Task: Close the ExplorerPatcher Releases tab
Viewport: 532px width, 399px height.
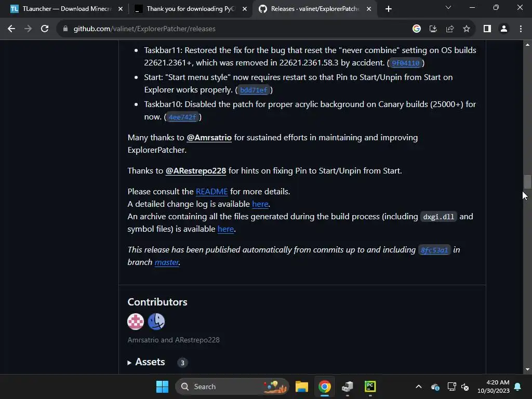Action: (x=369, y=9)
